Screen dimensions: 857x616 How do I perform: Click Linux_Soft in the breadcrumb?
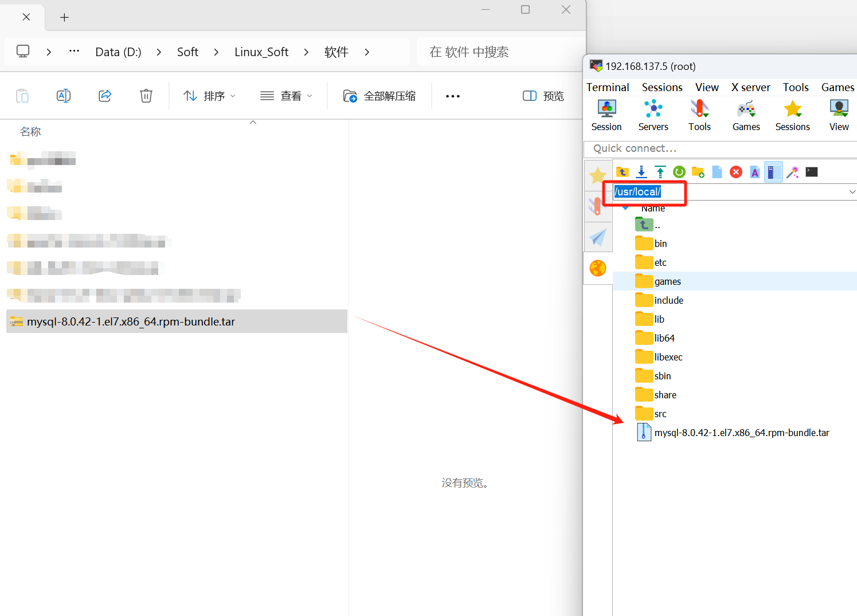pyautogui.click(x=261, y=52)
